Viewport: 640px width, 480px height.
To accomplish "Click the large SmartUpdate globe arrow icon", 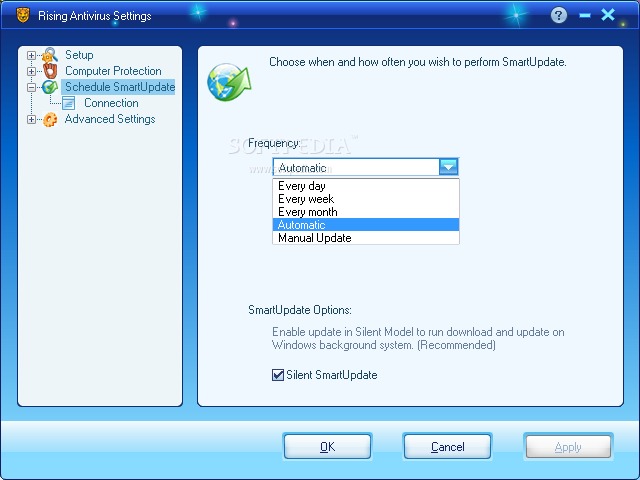I will pos(229,82).
